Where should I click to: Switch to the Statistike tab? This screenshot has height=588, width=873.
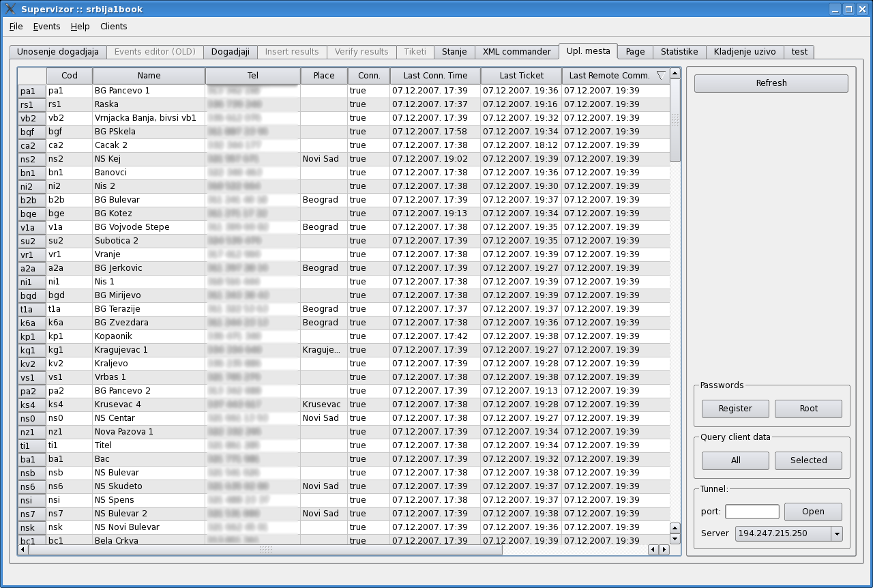tap(679, 52)
